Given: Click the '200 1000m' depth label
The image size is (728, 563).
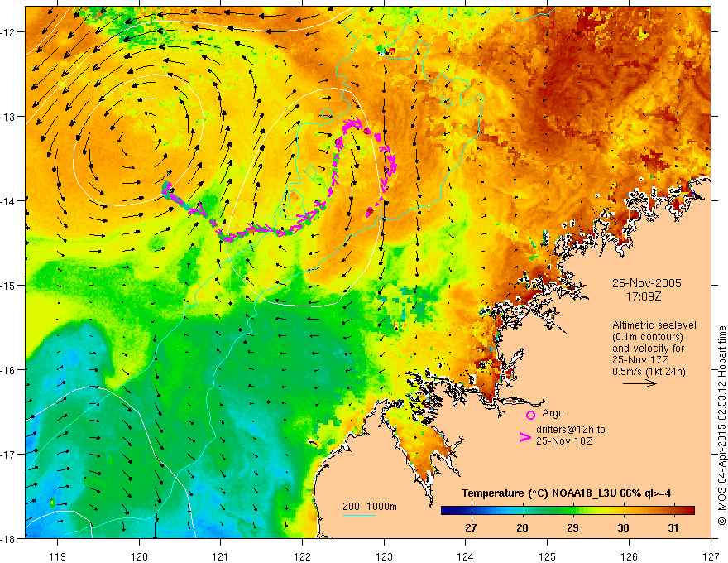Looking at the screenshot, I should 370,507.
